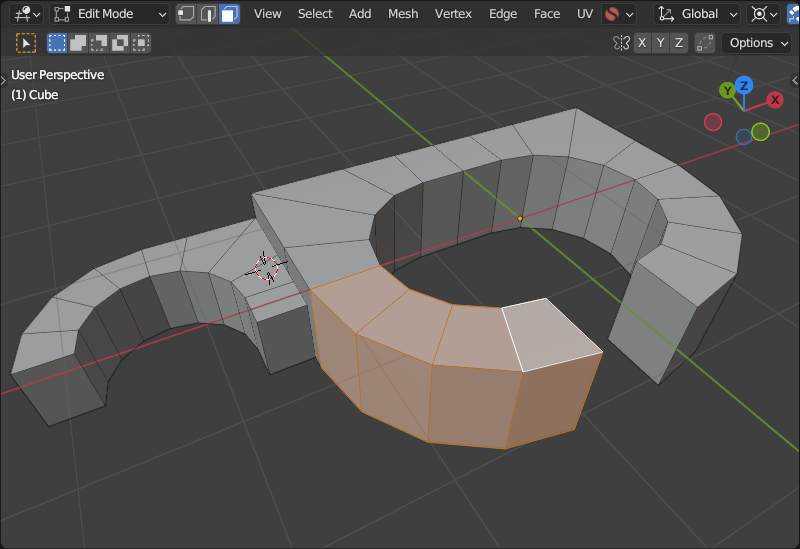Screen dimensions: 800x549
Task: Open the Edit Mode dropdown
Action: 110,14
